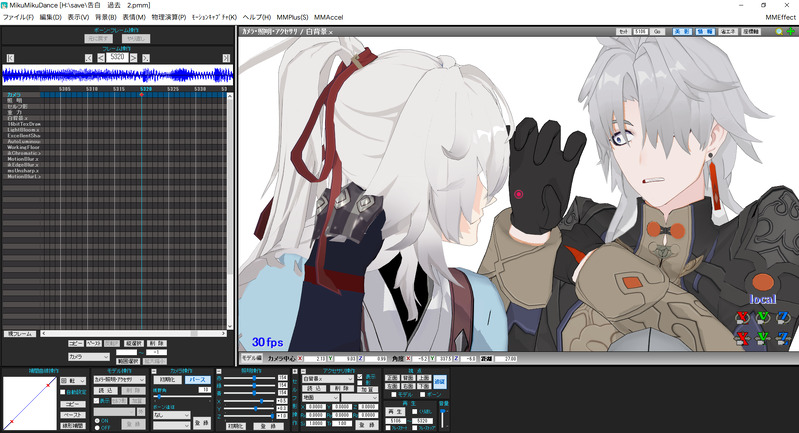Select the OFF radio button
The height and width of the screenshot is (433, 799).
click(x=97, y=428)
